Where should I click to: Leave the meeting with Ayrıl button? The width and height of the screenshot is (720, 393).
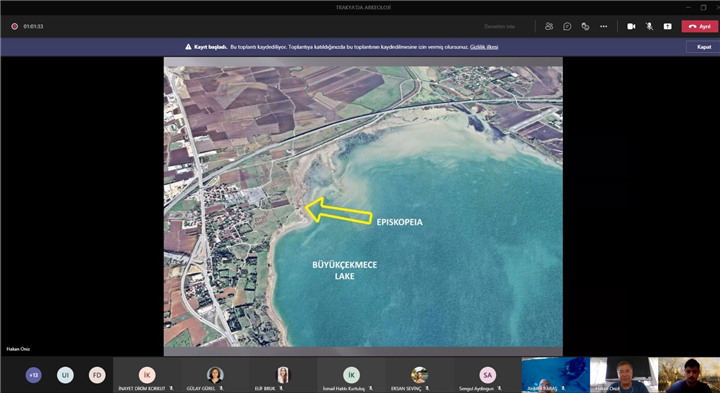pos(700,27)
